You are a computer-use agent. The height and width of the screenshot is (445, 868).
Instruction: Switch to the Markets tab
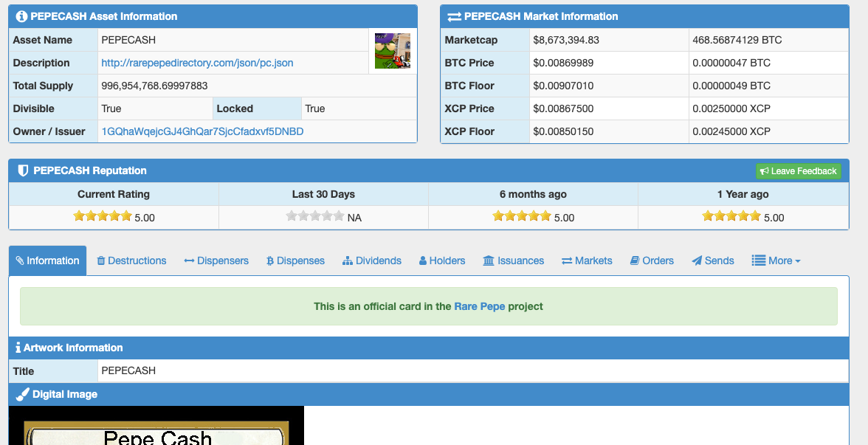pyautogui.click(x=587, y=261)
